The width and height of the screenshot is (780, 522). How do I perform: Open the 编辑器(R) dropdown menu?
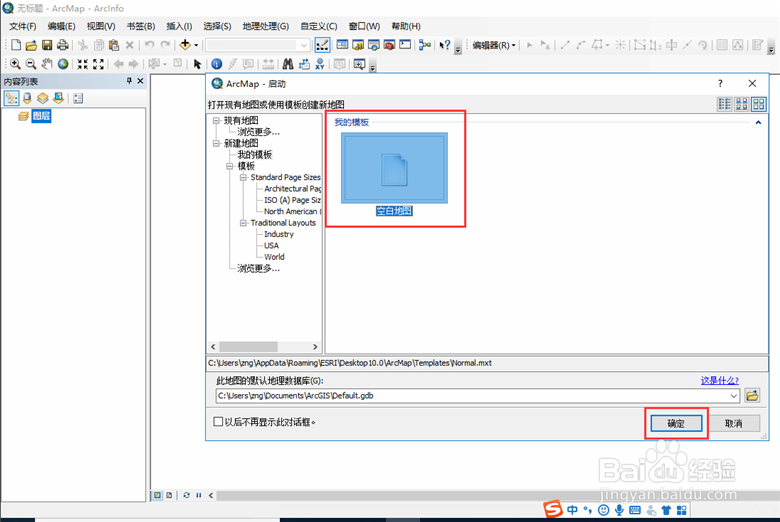coord(493,45)
